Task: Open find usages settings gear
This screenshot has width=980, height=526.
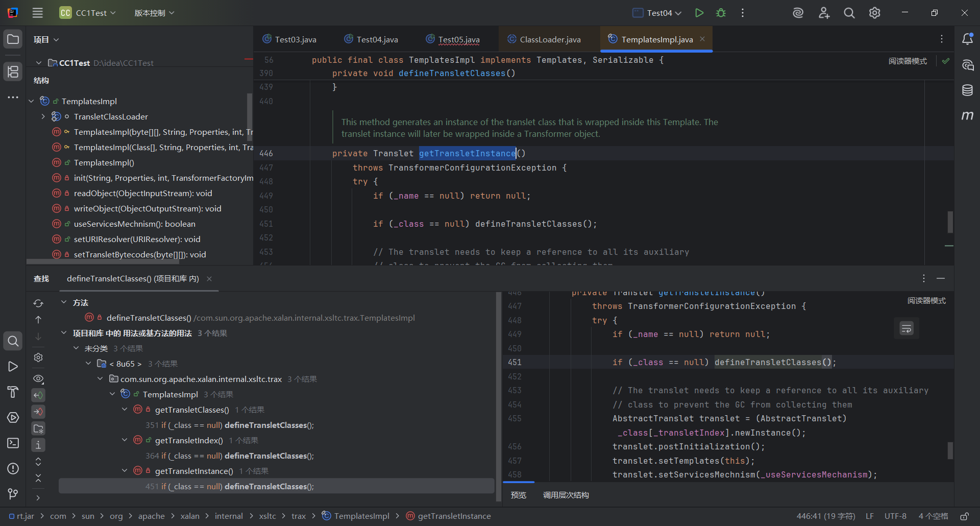Action: pos(38,357)
